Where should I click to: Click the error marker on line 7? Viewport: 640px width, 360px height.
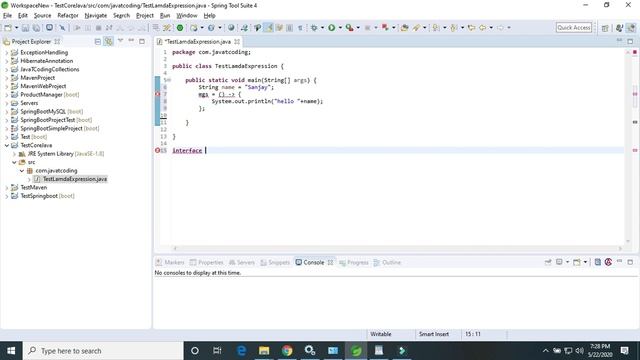pyautogui.click(x=158, y=94)
